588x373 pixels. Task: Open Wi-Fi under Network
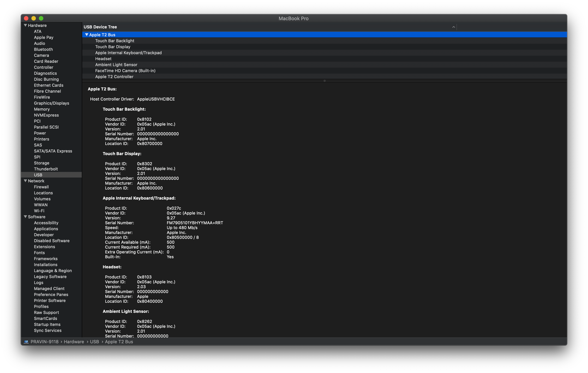pyautogui.click(x=39, y=211)
